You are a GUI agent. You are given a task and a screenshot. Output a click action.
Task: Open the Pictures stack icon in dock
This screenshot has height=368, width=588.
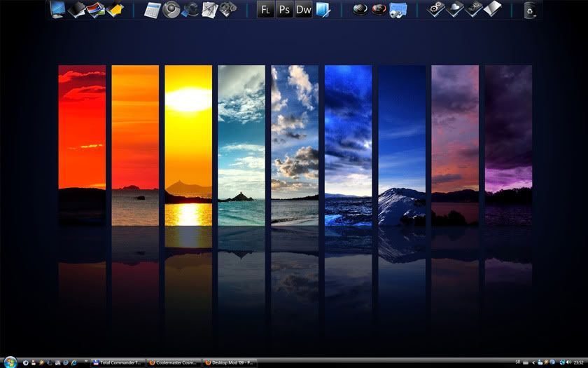click(96, 10)
